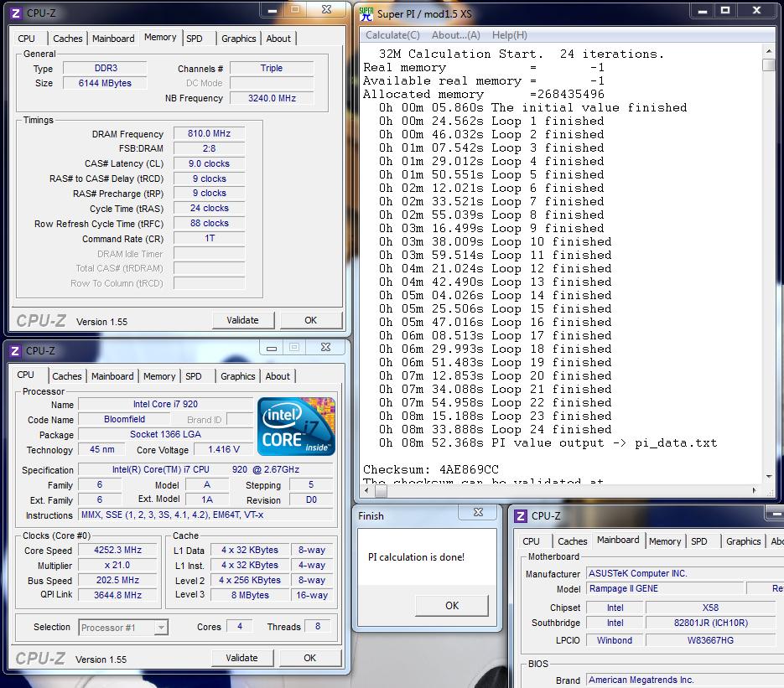
Task: Click the right arrow of the Super PI horizontal scrollbar
Action: [755, 490]
